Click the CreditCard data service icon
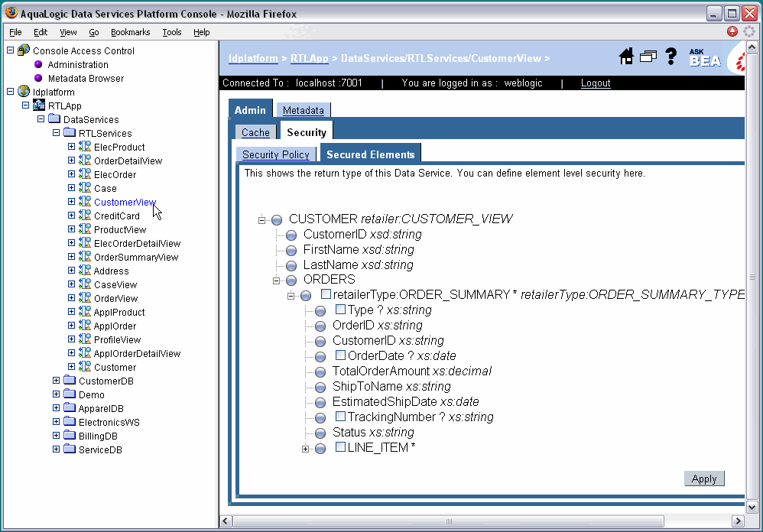 [85, 215]
